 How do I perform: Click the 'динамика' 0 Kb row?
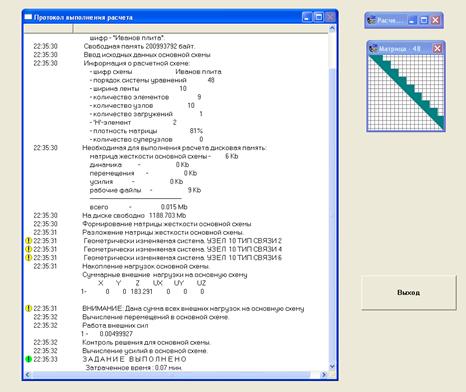(139, 165)
